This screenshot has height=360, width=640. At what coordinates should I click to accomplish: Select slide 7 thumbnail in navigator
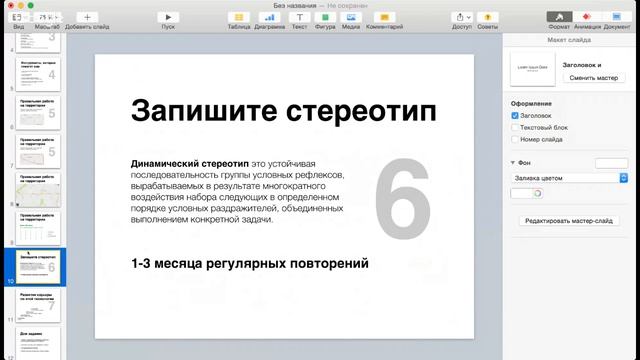tap(38, 151)
